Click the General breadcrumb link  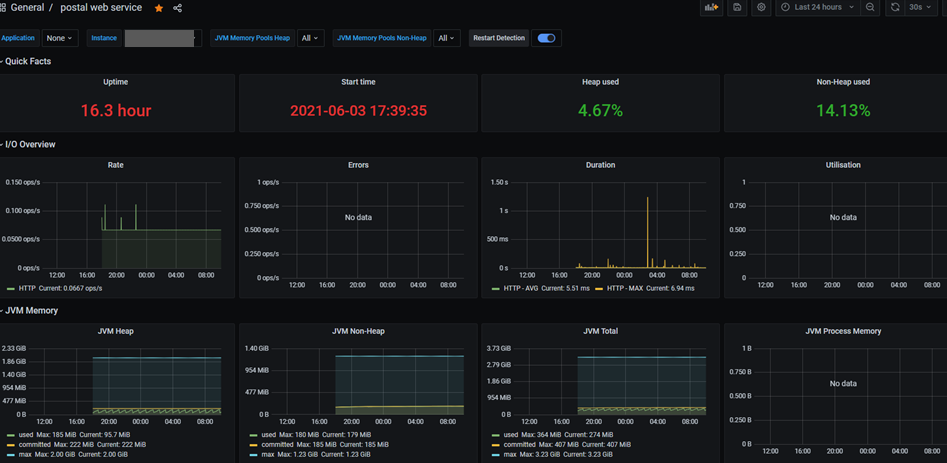coord(27,8)
